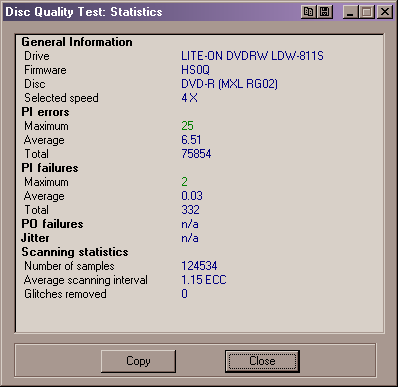Click the copy-to-clipboard icon in title bar
This screenshot has width=398, height=387.
[x=309, y=12]
